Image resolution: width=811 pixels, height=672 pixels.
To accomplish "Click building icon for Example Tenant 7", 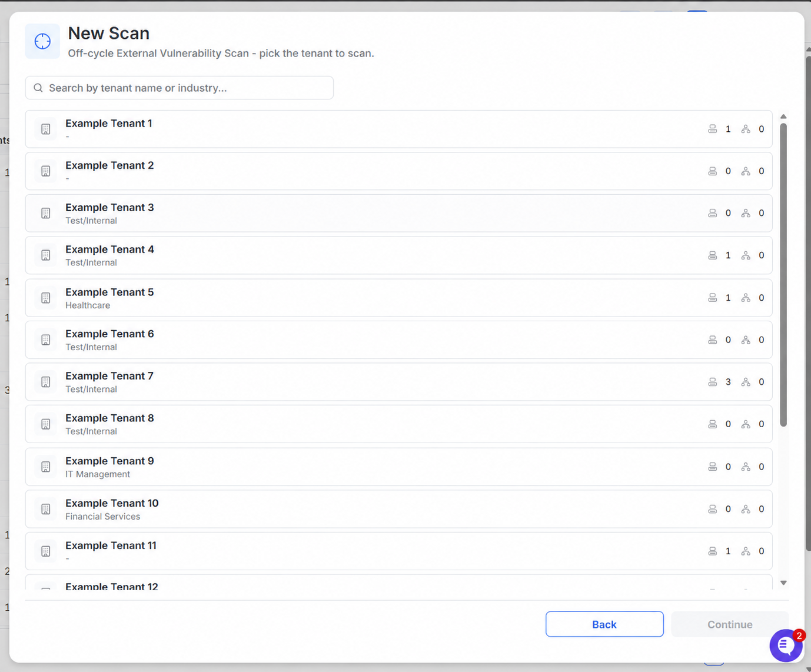I will point(46,382).
